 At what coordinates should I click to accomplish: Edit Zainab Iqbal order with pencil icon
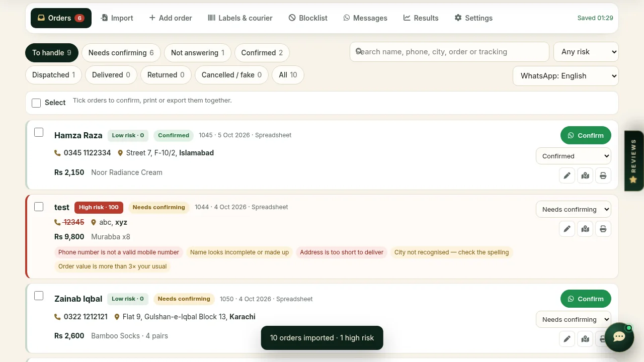pos(567,339)
